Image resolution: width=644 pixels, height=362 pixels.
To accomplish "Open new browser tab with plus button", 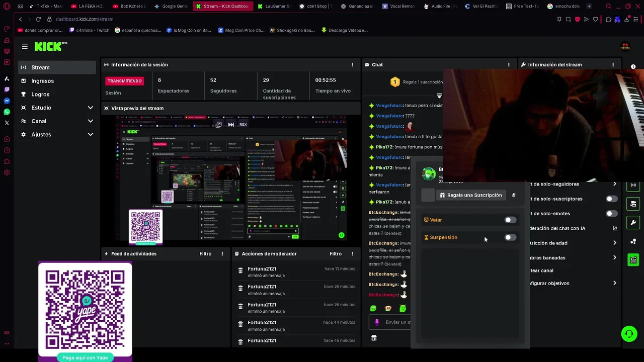I will (x=589, y=7).
